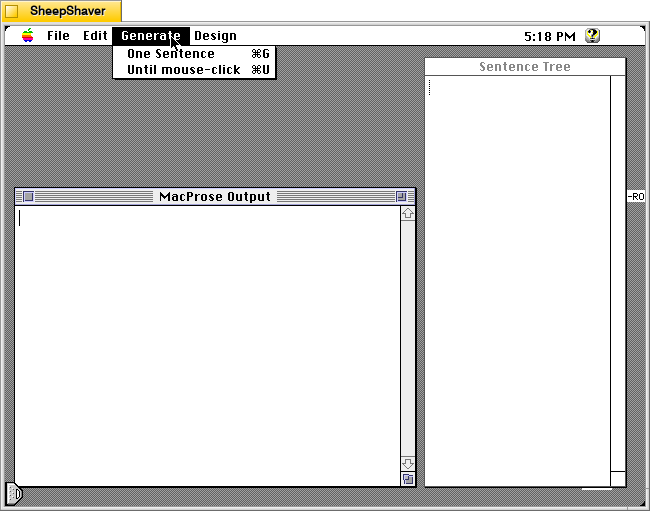The height and width of the screenshot is (511, 650).
Task: Click the MacProse Output title bar
Action: click(x=215, y=196)
